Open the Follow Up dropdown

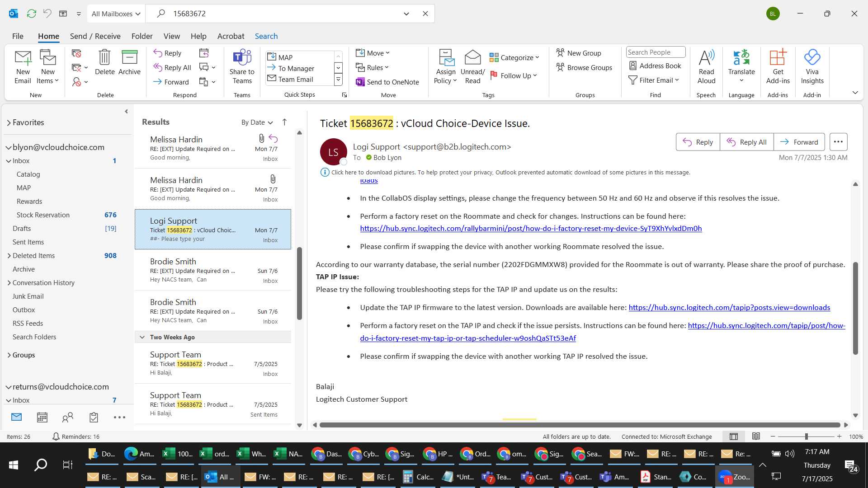tap(514, 75)
